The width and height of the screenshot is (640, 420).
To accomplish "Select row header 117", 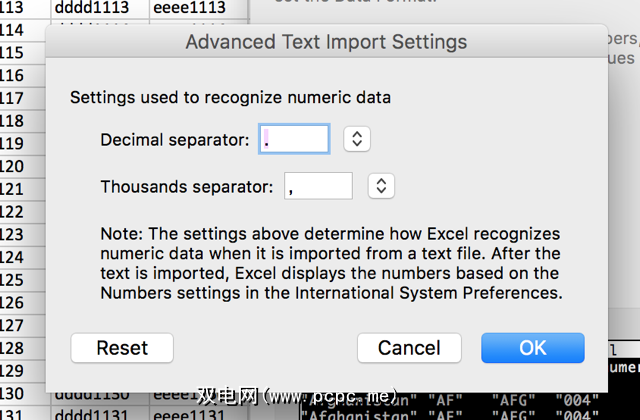I will tap(14, 98).
